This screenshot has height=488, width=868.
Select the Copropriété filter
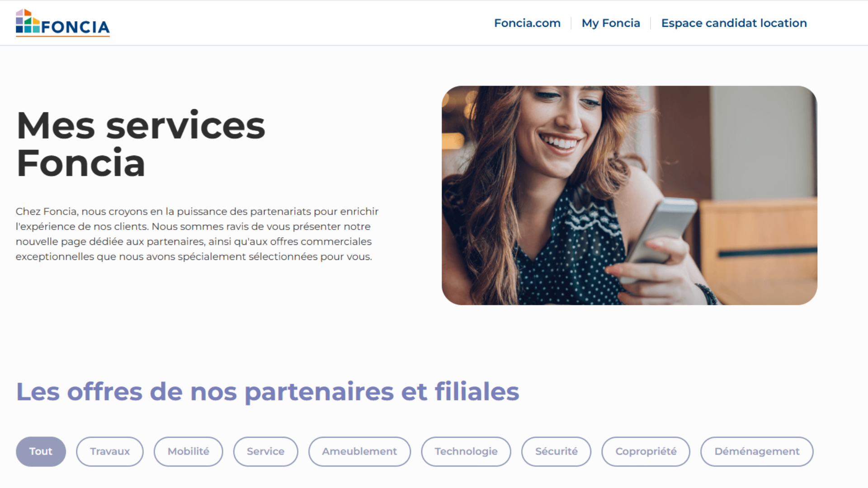tap(646, 451)
